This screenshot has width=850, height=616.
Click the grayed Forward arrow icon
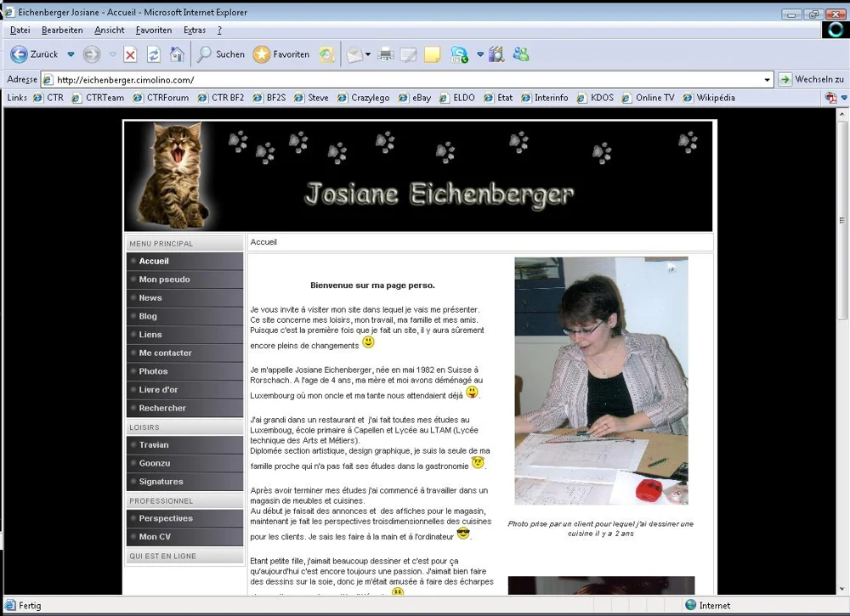click(92, 54)
